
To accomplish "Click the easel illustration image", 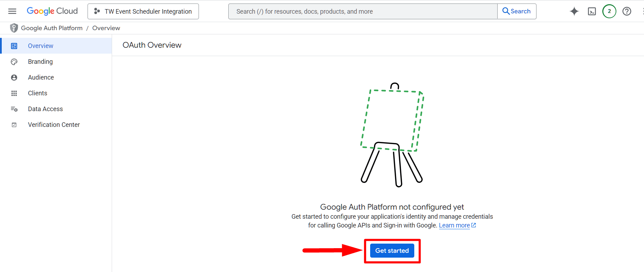I will point(392,135).
